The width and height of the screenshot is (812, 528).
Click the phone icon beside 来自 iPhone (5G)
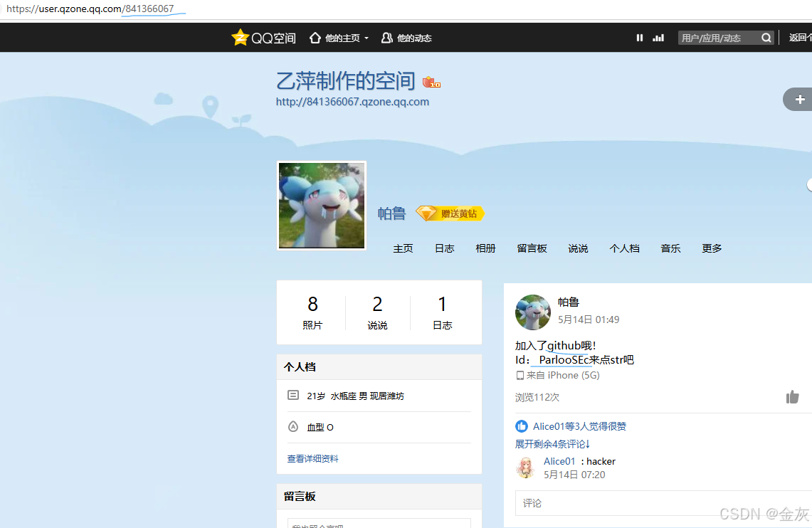tap(520, 375)
